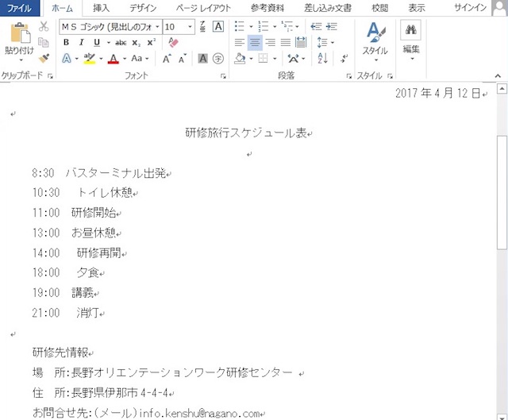The height and width of the screenshot is (420, 508).
Task: Click the vertical scrollbar thumb
Action: (502, 192)
